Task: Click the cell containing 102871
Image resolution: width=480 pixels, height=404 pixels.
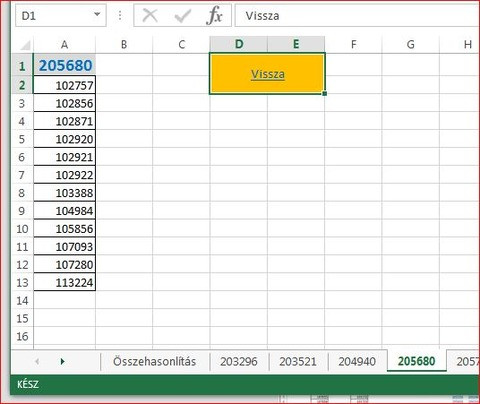Action: [x=65, y=121]
